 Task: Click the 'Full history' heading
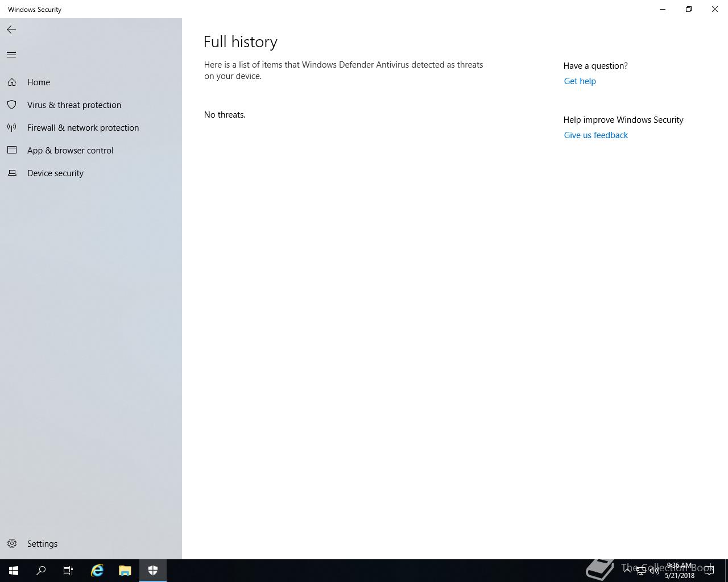241,41
